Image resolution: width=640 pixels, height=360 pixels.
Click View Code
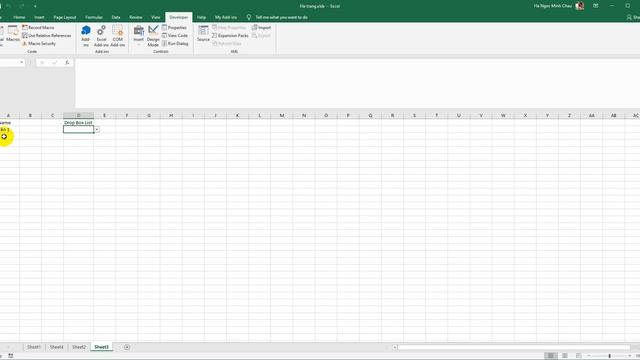point(175,36)
